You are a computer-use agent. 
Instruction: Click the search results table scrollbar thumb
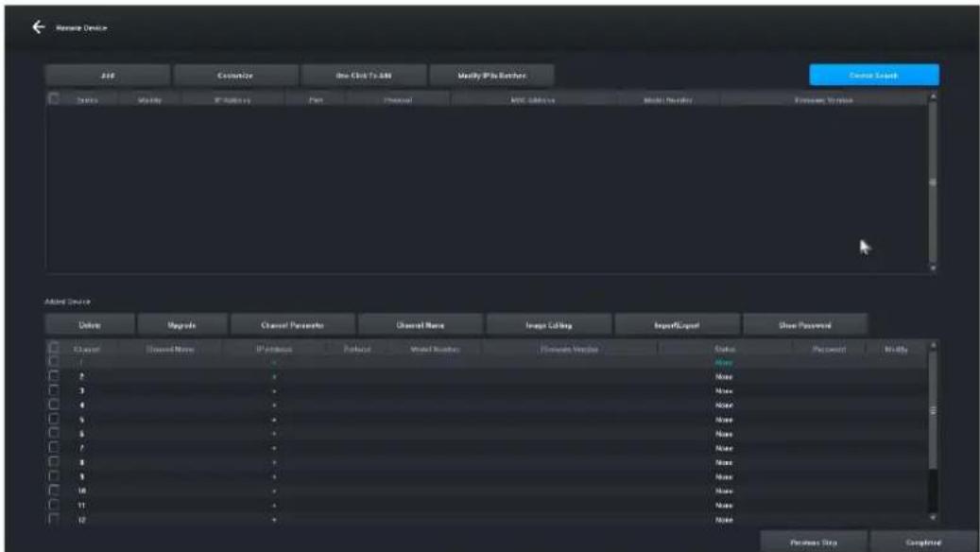click(933, 181)
